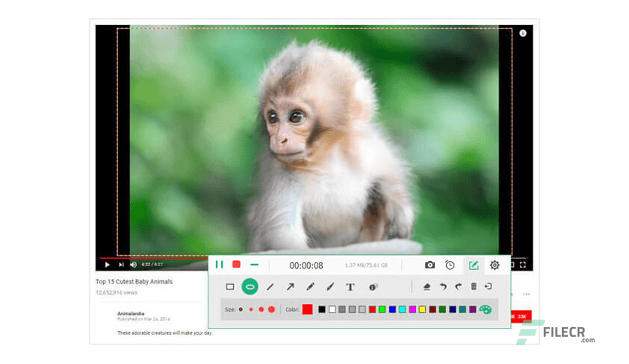Viewport: 629px width, 364px height.
Task: Select the Pencil drawing tool
Action: click(x=310, y=287)
